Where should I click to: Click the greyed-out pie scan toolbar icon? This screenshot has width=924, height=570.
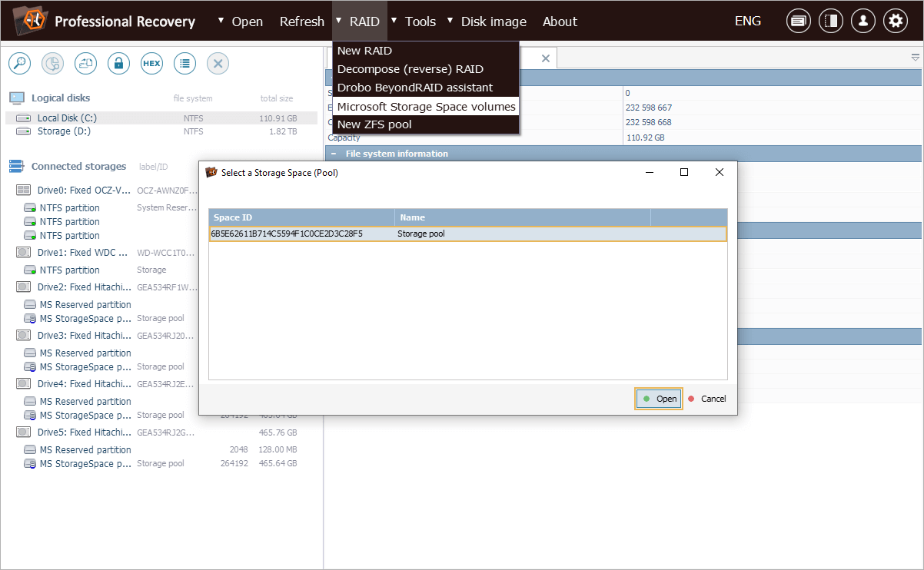tap(52, 64)
